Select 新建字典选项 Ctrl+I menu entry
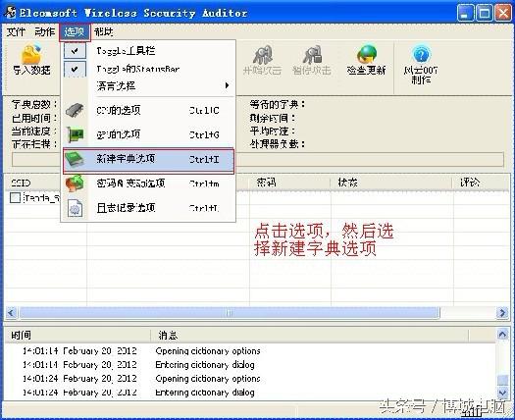Image resolution: width=515 pixels, height=420 pixels. 148,160
